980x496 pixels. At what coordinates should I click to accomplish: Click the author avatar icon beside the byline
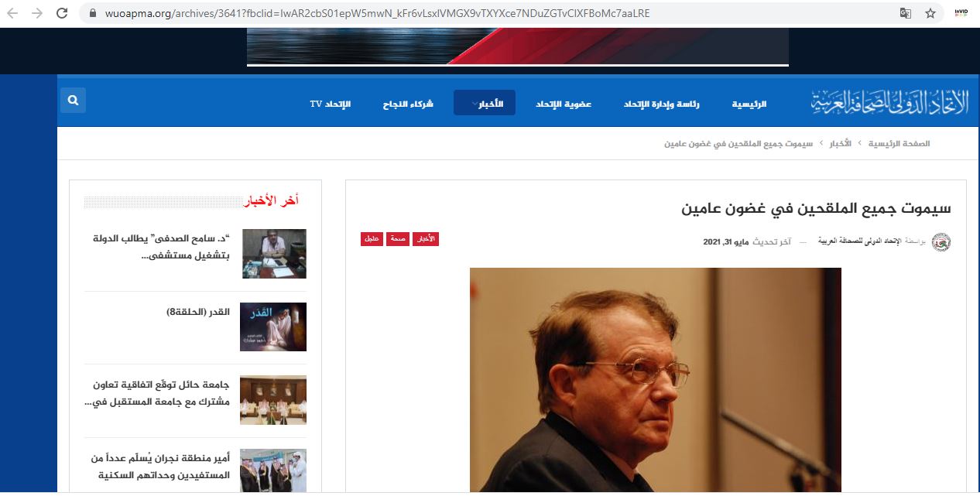pos(941,241)
